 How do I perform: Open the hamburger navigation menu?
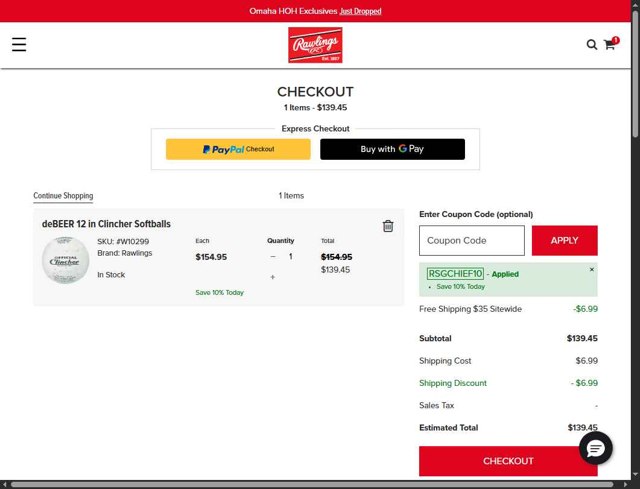(19, 44)
